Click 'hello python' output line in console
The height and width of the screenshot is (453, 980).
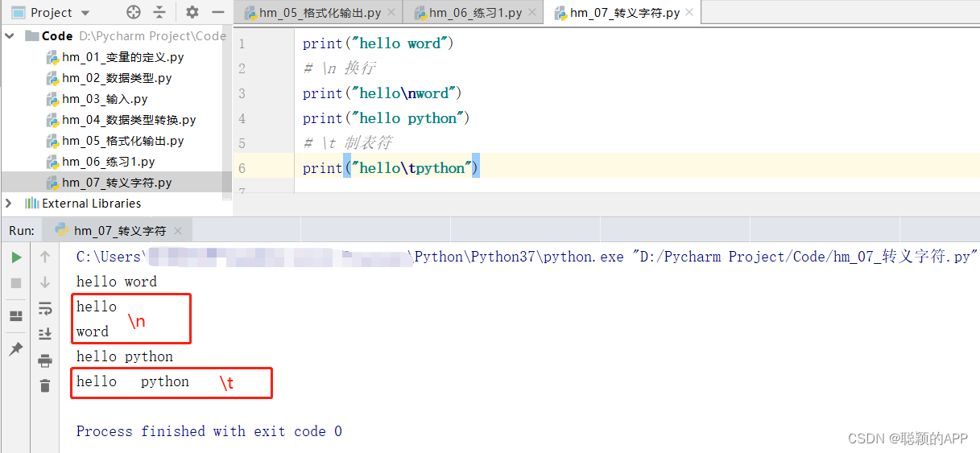pos(125,356)
